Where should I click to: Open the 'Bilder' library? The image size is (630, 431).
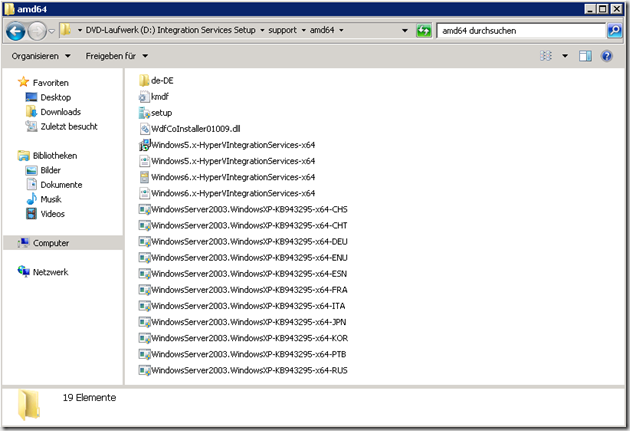(50, 170)
